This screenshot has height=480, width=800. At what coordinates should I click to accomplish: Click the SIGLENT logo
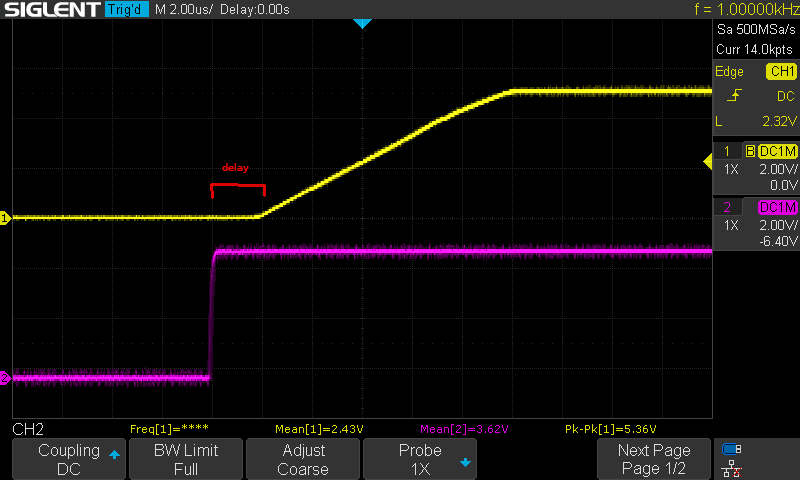pos(53,9)
